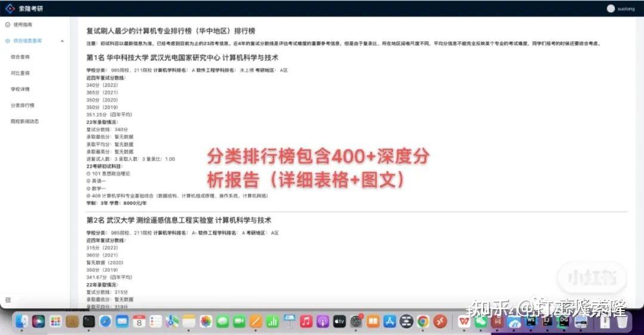Open DataGrip from the dock

coord(564,321)
